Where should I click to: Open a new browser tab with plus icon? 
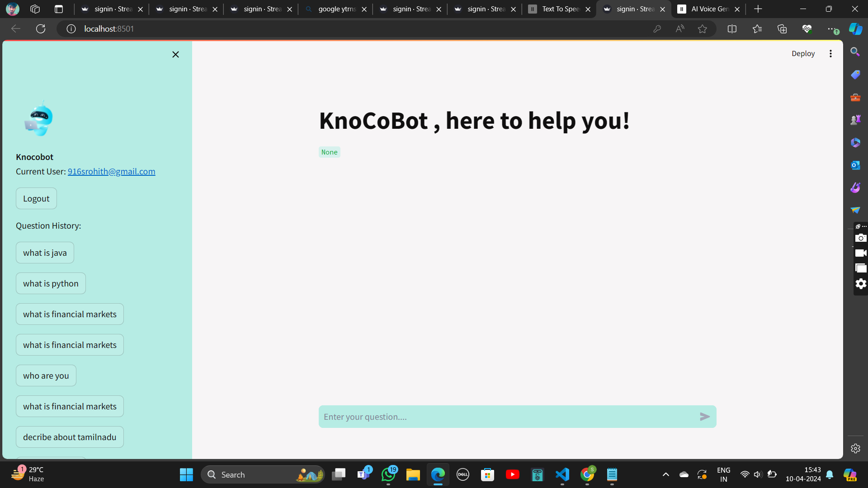click(758, 9)
